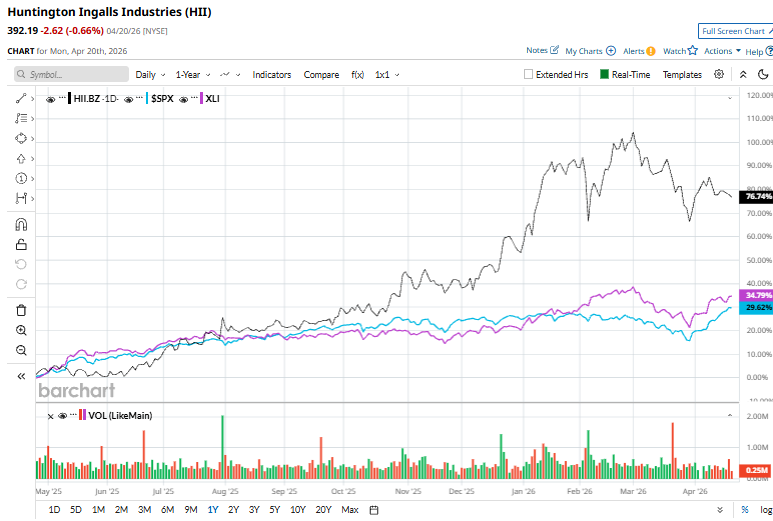Select the 6M time range

coord(168,510)
